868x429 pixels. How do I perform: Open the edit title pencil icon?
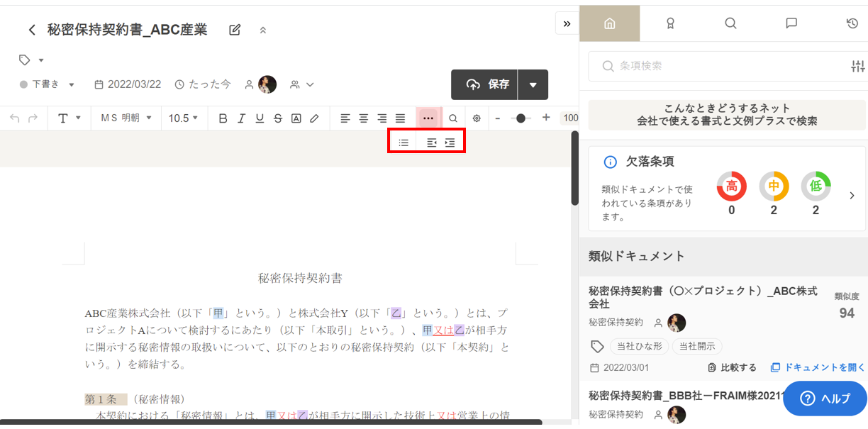click(x=235, y=30)
